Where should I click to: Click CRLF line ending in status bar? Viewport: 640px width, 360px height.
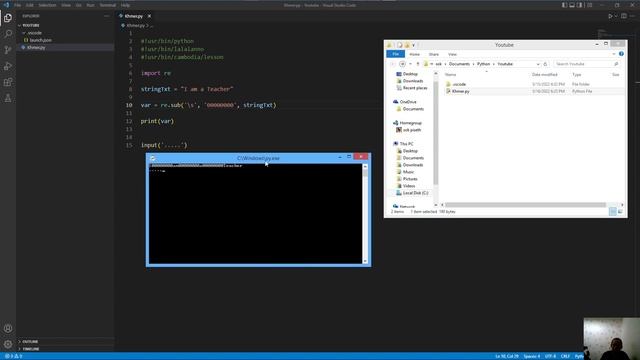[x=565, y=356]
